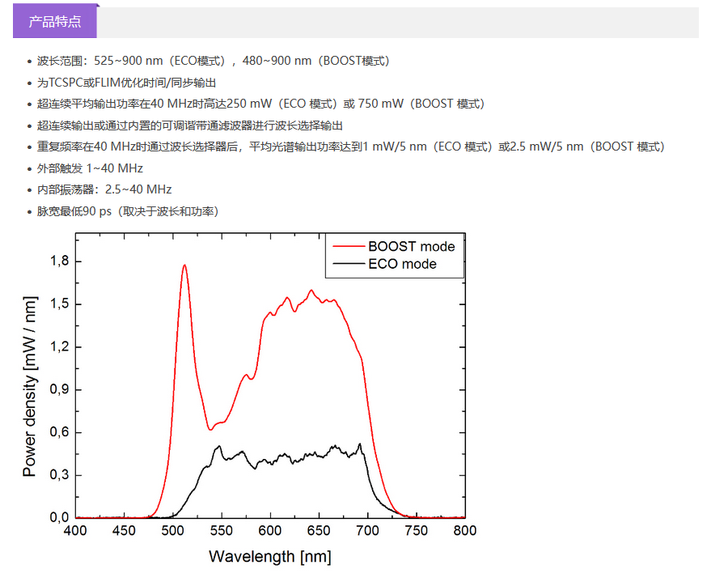Click the 0,0 tick label on the power axis
This screenshot has height=578, width=728.
(61, 517)
